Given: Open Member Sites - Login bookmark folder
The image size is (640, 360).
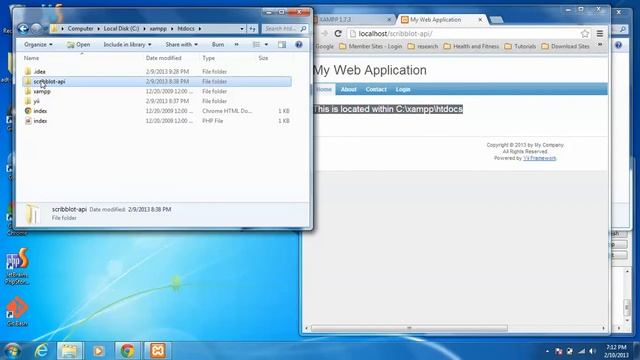Looking at the screenshot, I should pyautogui.click(x=371, y=47).
